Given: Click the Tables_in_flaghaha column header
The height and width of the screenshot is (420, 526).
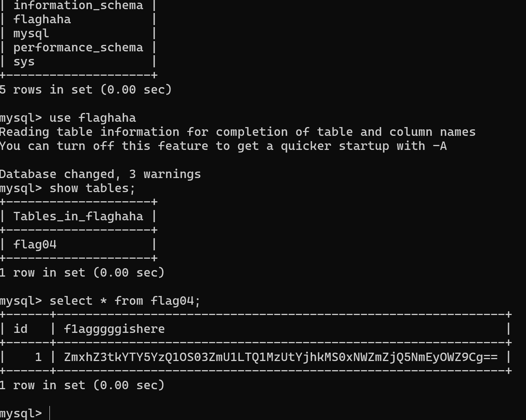Looking at the screenshot, I should coord(78,216).
